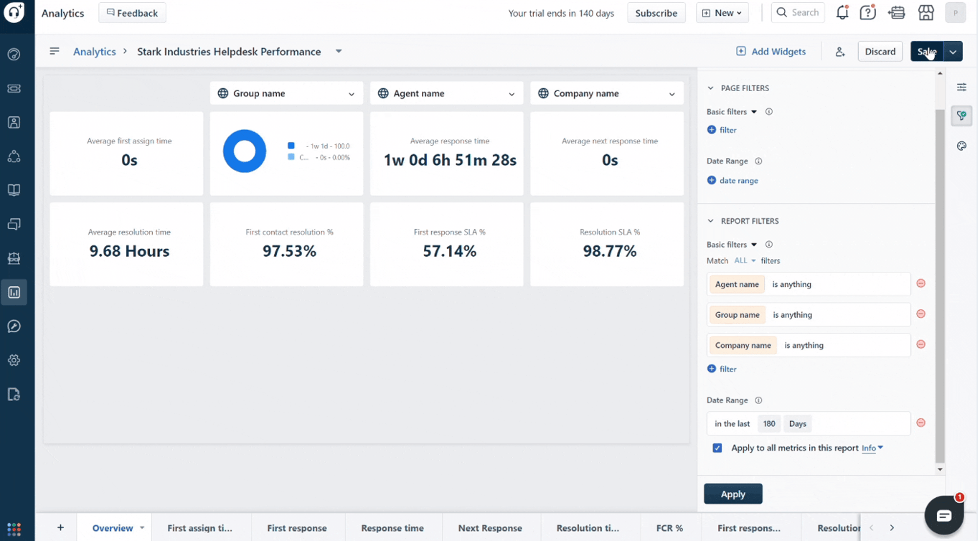Image resolution: width=980 pixels, height=541 pixels.
Task: Open the Company name dropdown
Action: tap(607, 93)
